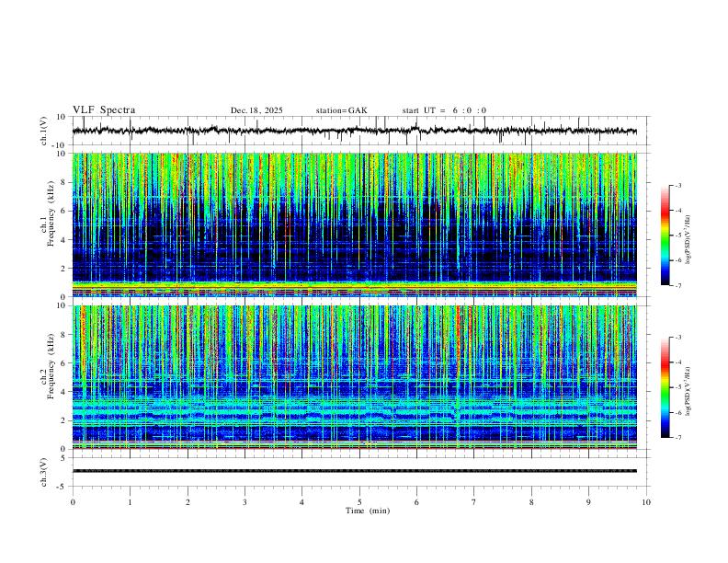This screenshot has width=728, height=563.
Task: Click the 'VLF Spectra' title text
Action: pos(104,110)
